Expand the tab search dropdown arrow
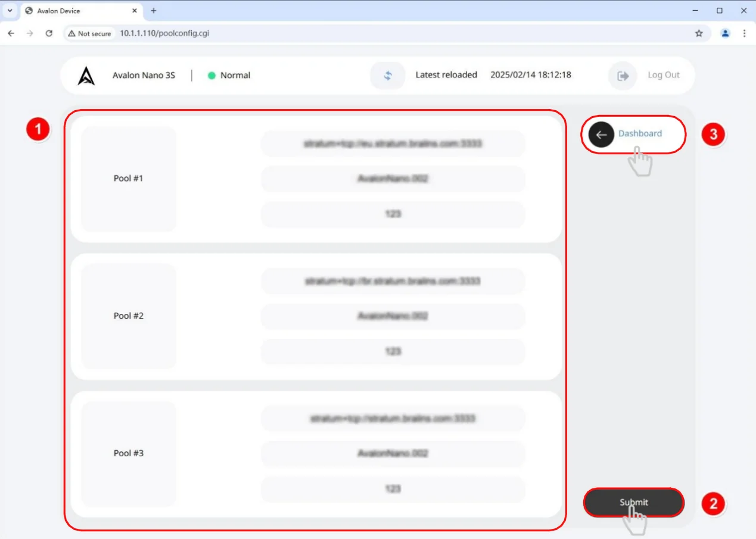756x539 pixels. pos(10,11)
